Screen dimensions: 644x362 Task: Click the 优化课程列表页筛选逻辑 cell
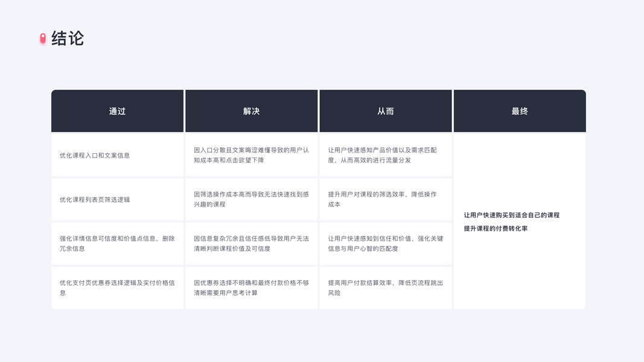[95, 199]
